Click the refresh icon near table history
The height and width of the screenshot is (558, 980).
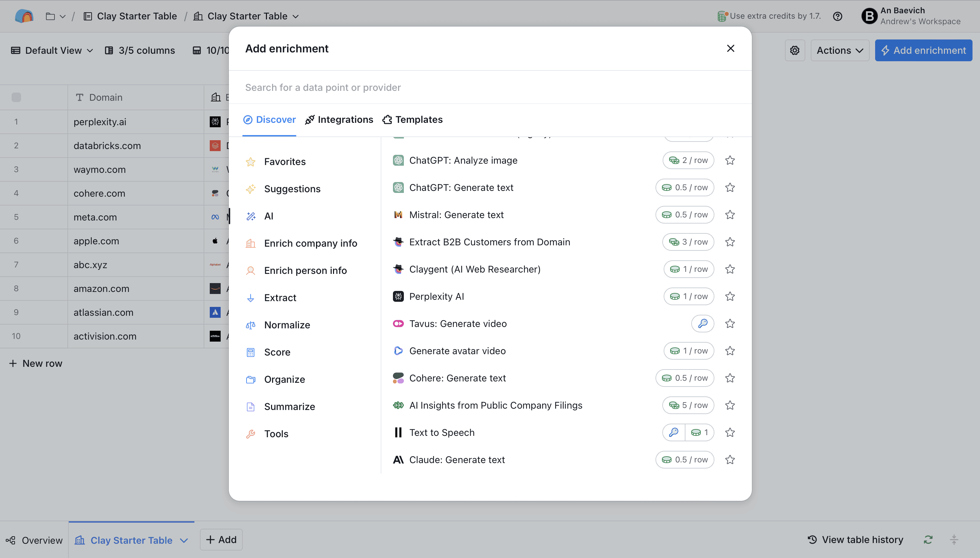point(928,540)
